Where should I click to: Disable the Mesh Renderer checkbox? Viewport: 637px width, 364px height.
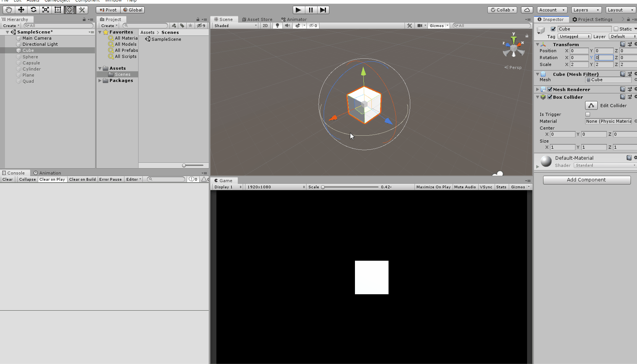click(x=550, y=89)
